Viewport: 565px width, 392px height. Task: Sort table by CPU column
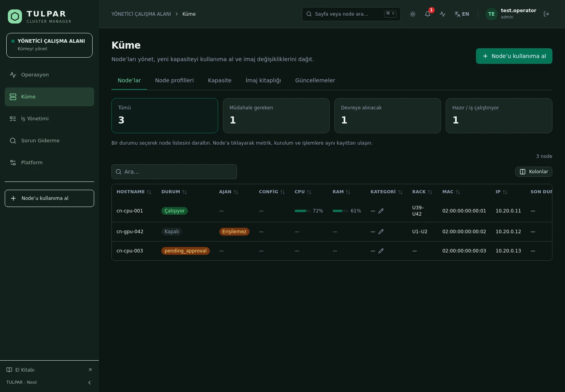tap(303, 192)
